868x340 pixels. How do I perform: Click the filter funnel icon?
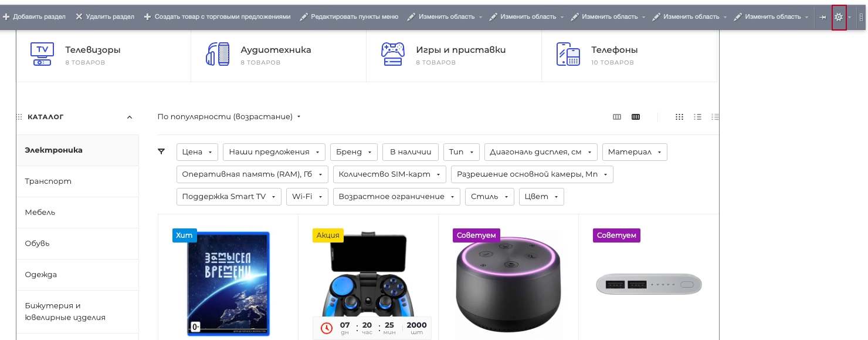(161, 152)
